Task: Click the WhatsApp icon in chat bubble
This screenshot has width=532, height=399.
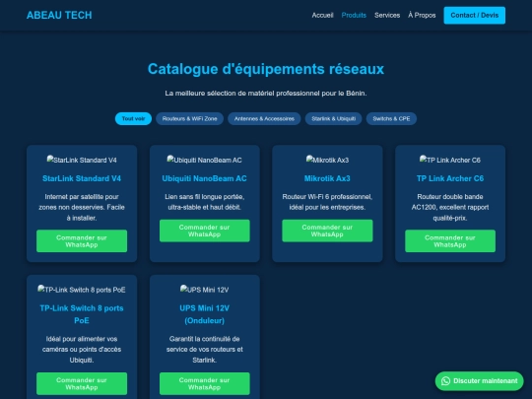Action: [445, 381]
